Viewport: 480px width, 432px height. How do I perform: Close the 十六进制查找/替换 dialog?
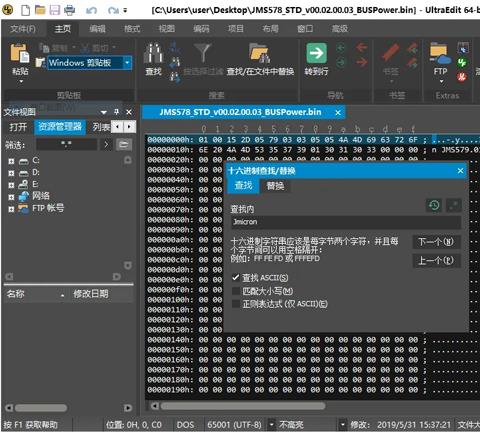tap(460, 171)
